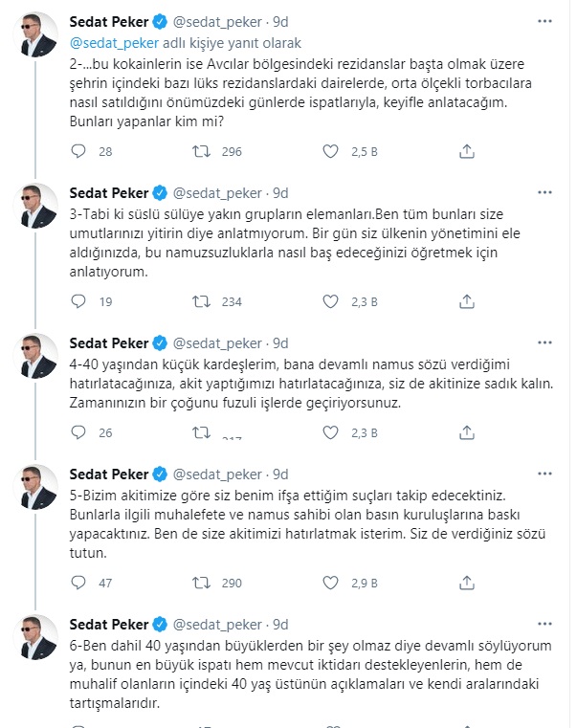
Task: Open more menu on '5-Bizim akitimize' tweet
Action: point(544,474)
